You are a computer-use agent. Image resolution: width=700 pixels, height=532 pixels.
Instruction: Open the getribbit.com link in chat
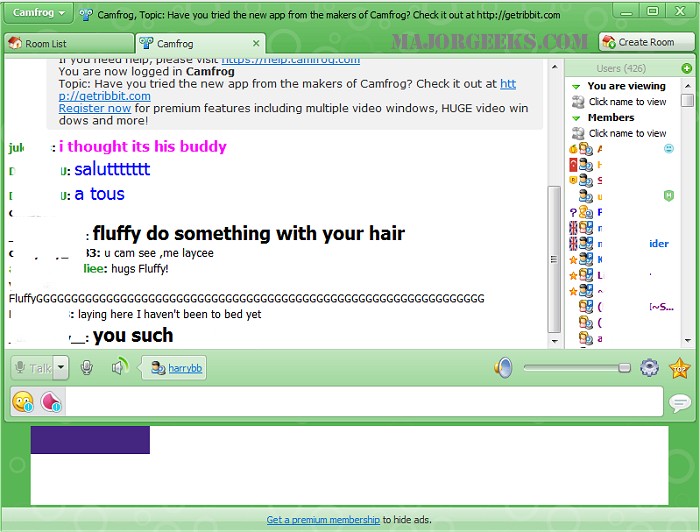[104, 96]
